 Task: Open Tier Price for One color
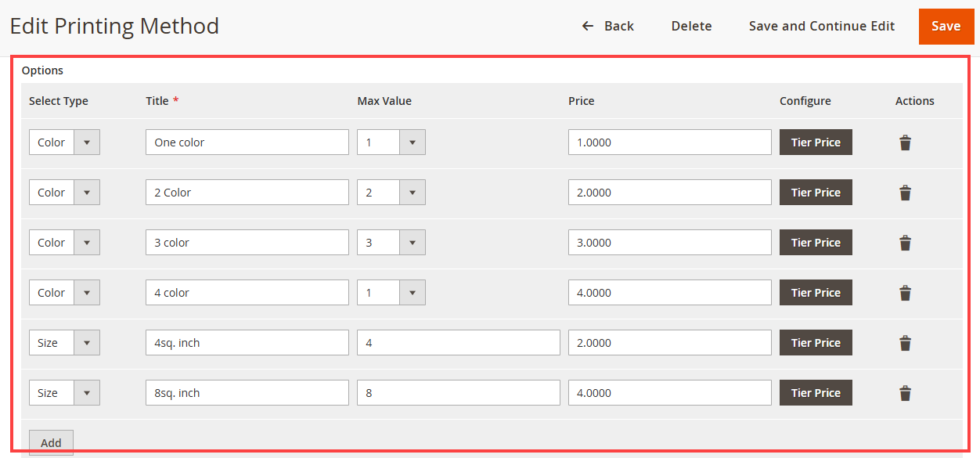click(x=816, y=142)
